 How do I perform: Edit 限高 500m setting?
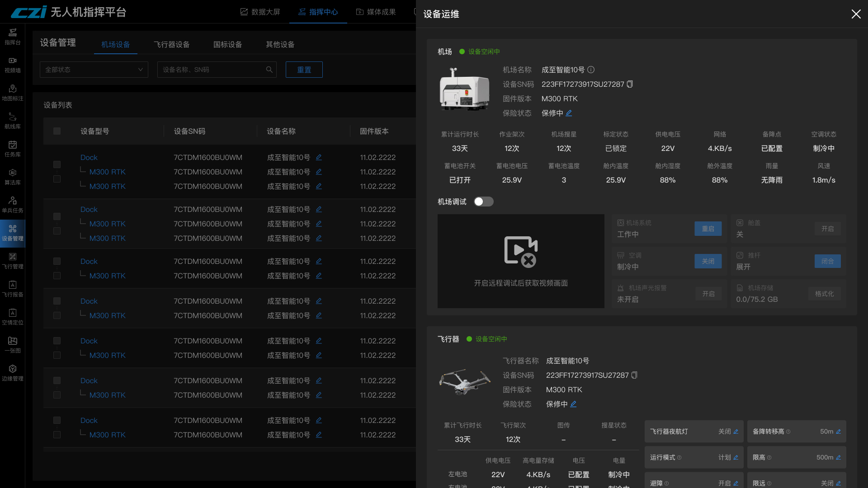(x=838, y=457)
